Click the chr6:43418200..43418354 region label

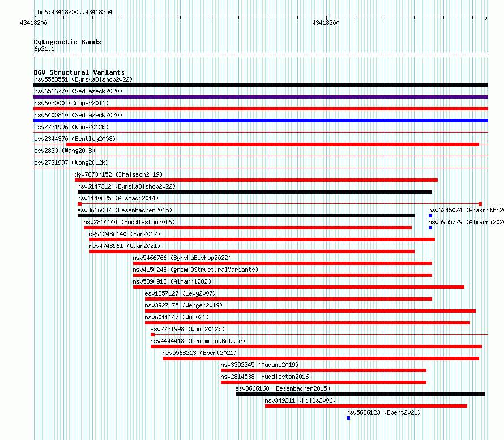pyautogui.click(x=73, y=12)
